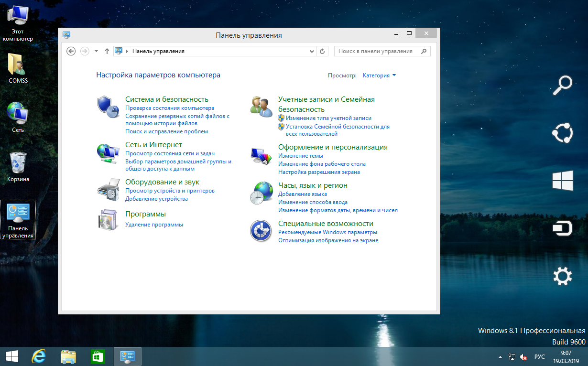Click the Devices charm icon

coord(562,228)
